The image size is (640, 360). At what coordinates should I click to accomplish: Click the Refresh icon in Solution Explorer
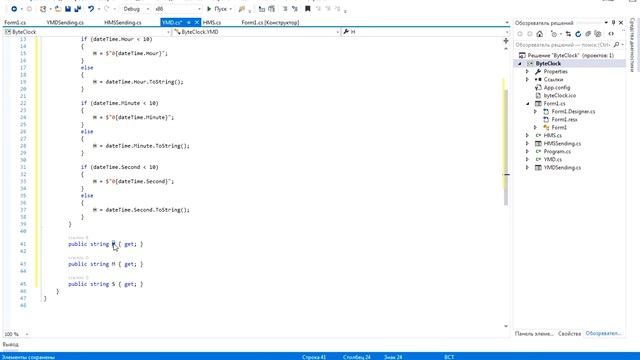[x=578, y=34]
